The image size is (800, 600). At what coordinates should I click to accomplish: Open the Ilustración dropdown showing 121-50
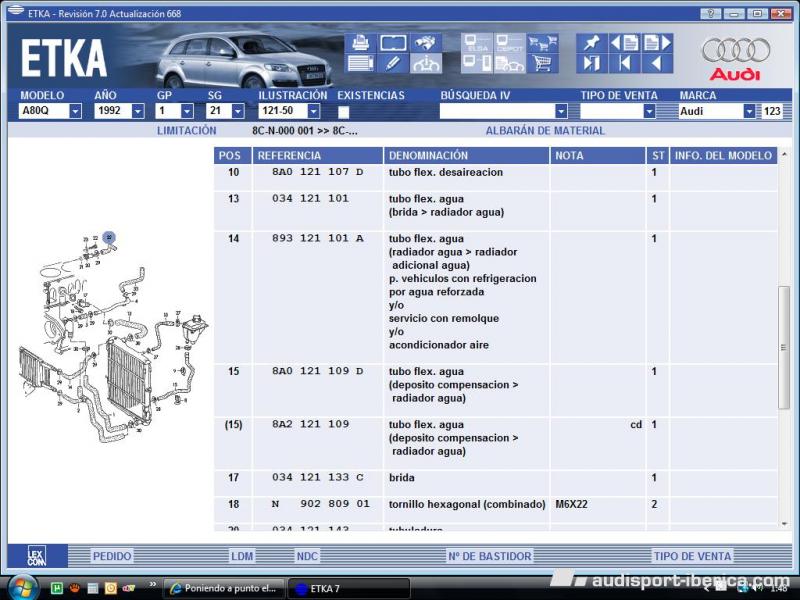coord(314,111)
